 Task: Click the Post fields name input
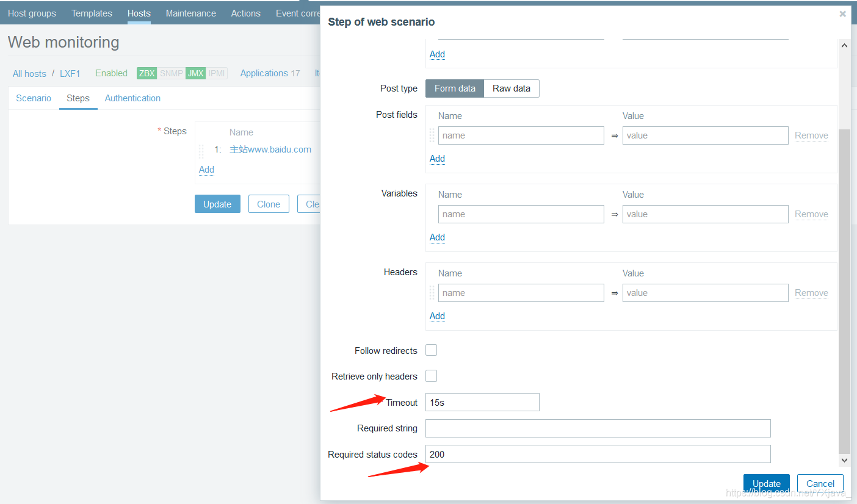tap(521, 135)
